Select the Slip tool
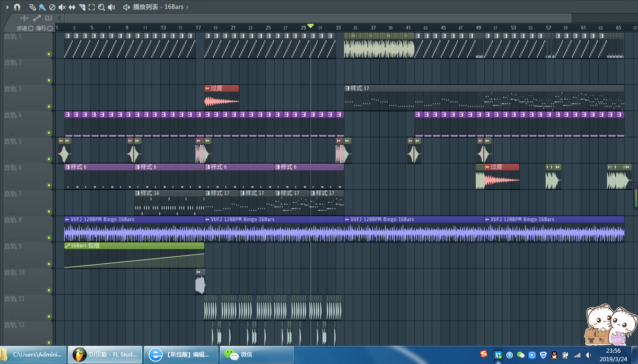This screenshot has height=364, width=638. (72, 7)
